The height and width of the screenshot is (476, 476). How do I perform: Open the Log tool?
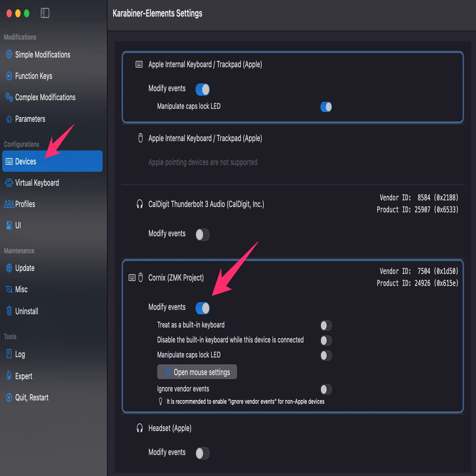tap(52, 354)
